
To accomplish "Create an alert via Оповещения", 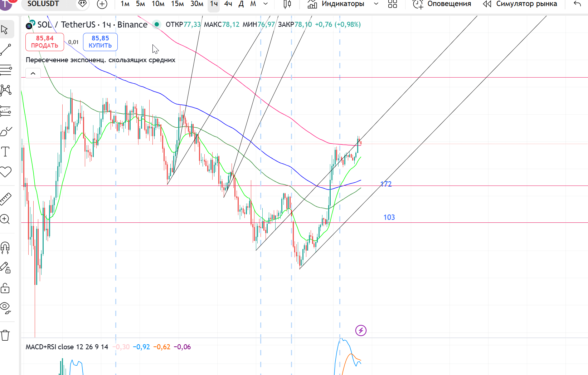I will 442,4.
